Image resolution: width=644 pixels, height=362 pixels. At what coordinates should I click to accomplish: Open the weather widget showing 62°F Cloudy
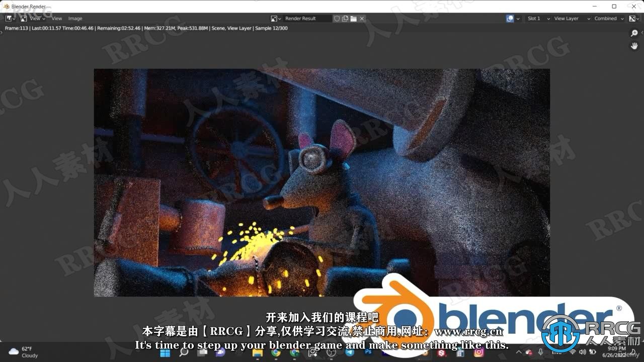pos(24,352)
